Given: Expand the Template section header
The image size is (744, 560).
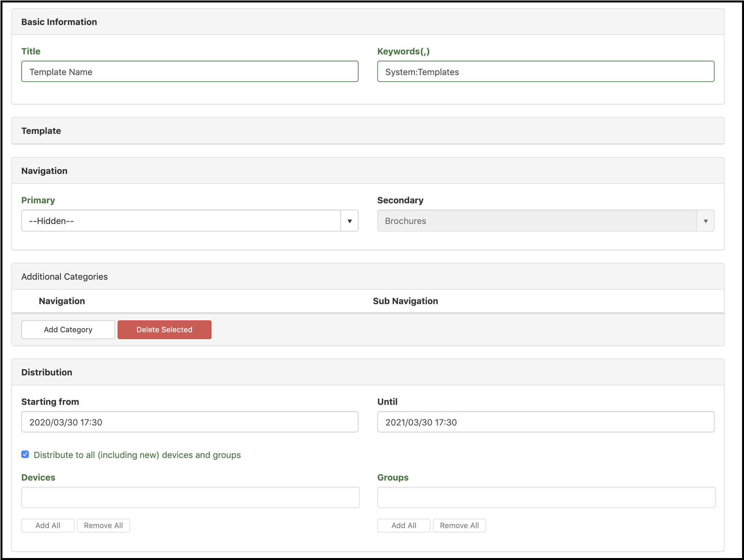Looking at the screenshot, I should pyautogui.click(x=41, y=130).
